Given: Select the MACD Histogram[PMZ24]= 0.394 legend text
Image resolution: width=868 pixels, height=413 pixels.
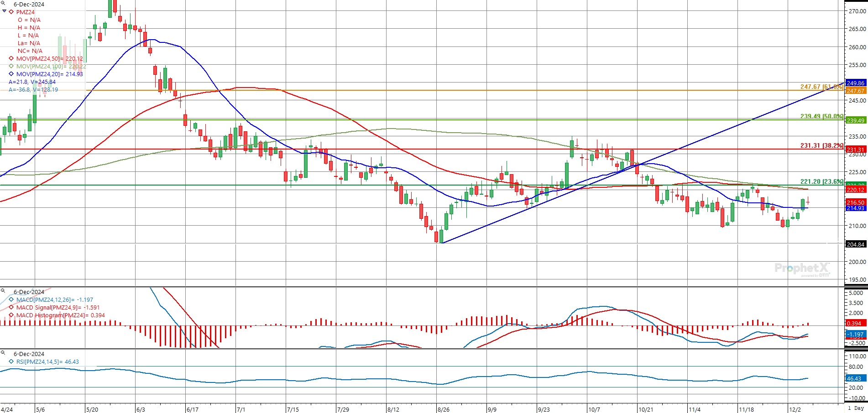Looking at the screenshot, I should [61, 315].
